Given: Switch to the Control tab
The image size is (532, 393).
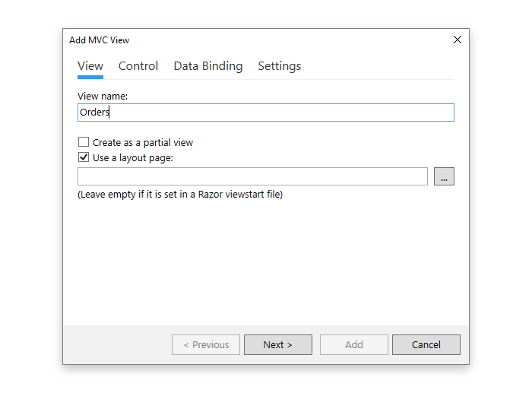Looking at the screenshot, I should (x=138, y=66).
